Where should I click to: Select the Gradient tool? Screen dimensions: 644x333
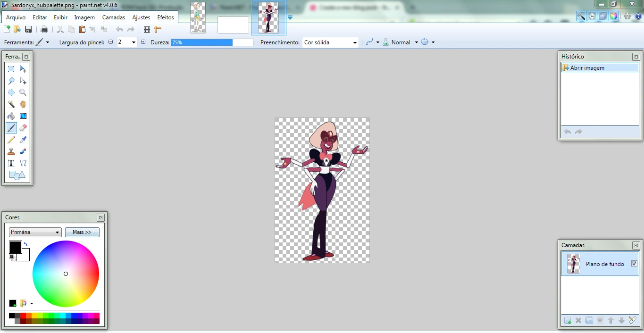point(23,116)
